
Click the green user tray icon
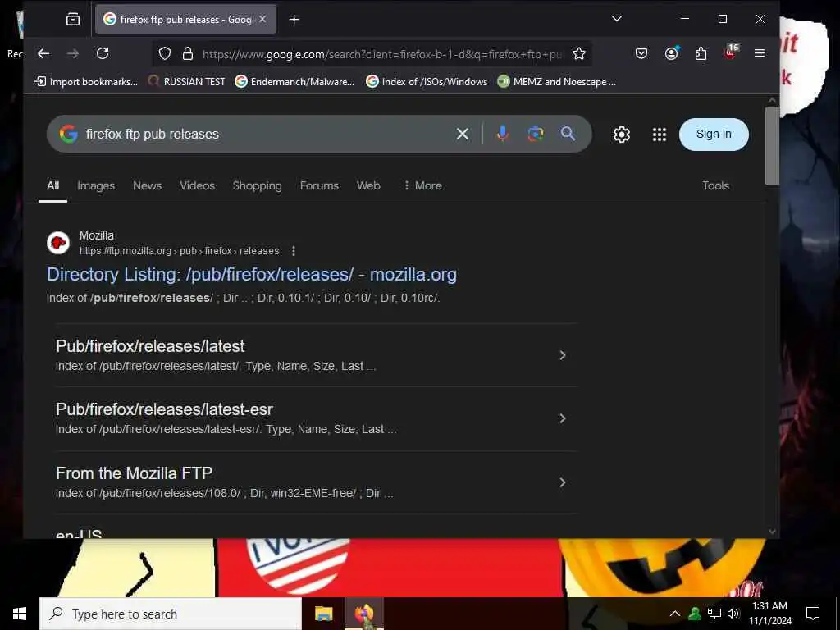(695, 614)
